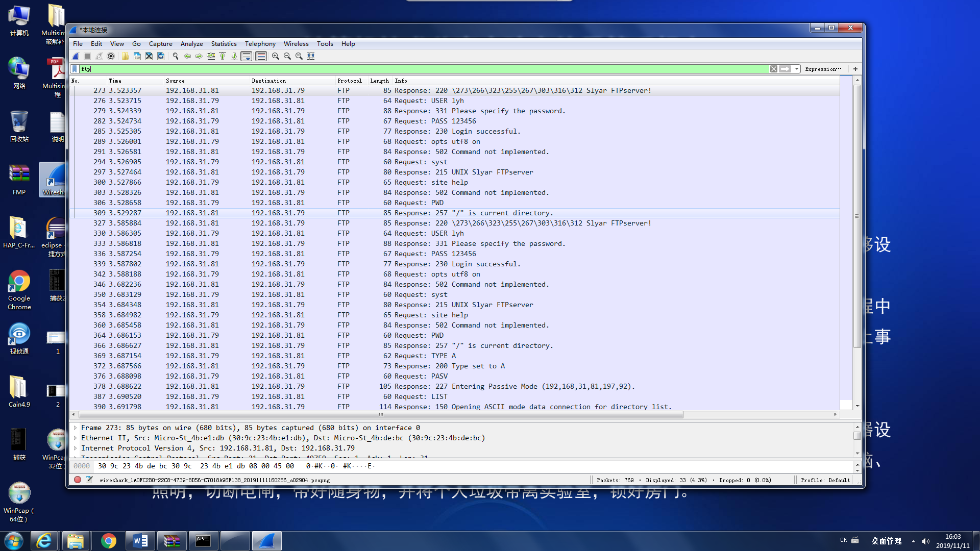The height and width of the screenshot is (551, 980).
Task: Open the recent filter history dropdown
Action: [x=796, y=69]
